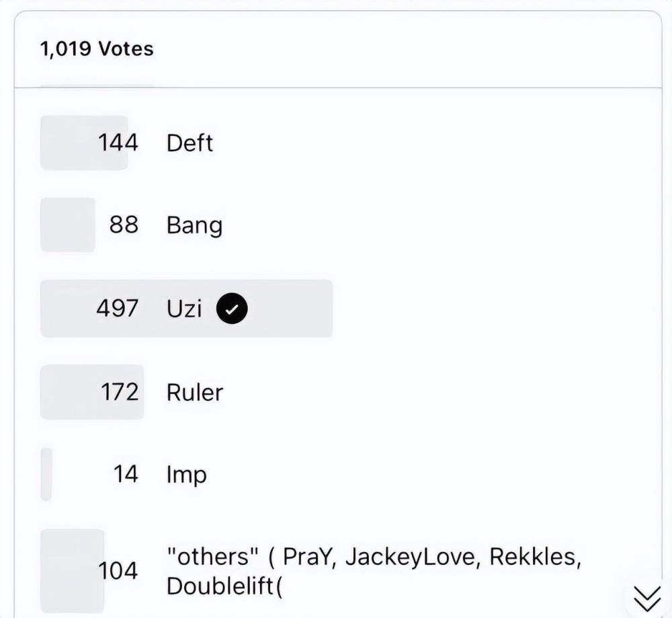Select the Uzi poll option
The width and height of the screenshot is (672, 618).
click(184, 309)
